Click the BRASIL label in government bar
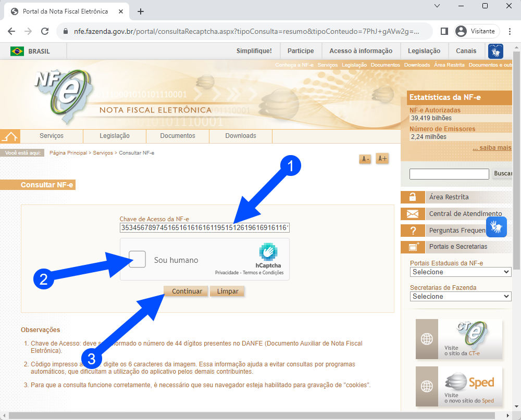Viewport: 521px width, 420px height. (x=39, y=52)
